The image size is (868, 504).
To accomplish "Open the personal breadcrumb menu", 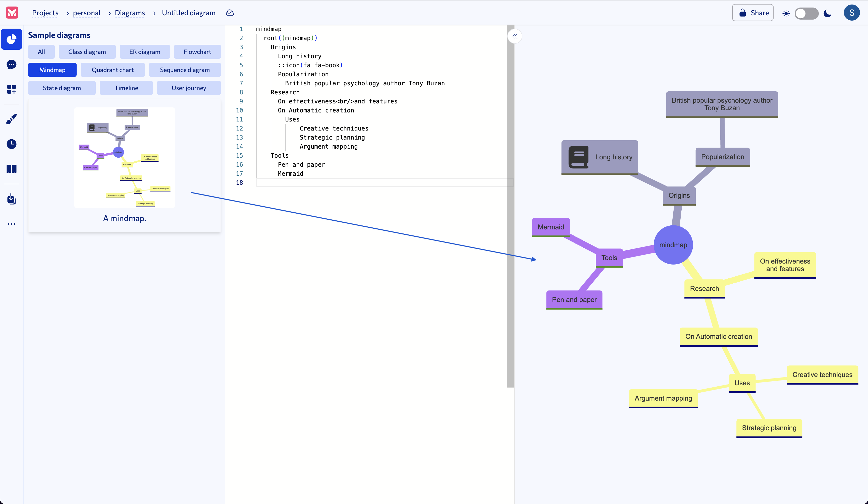I will [x=86, y=13].
